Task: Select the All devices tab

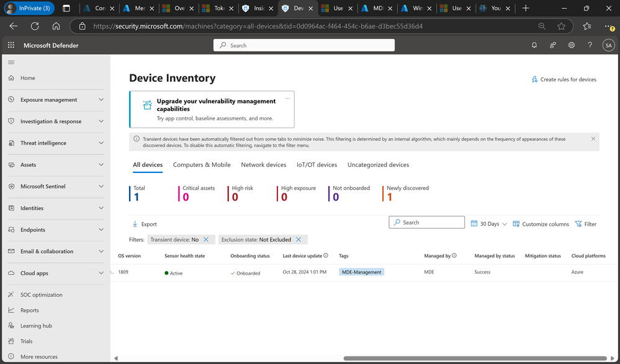Action: (148, 165)
